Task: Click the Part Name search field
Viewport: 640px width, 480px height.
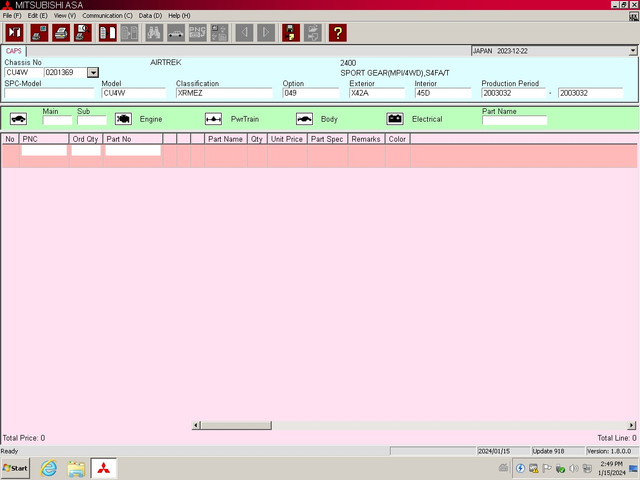Action: pyautogui.click(x=514, y=120)
